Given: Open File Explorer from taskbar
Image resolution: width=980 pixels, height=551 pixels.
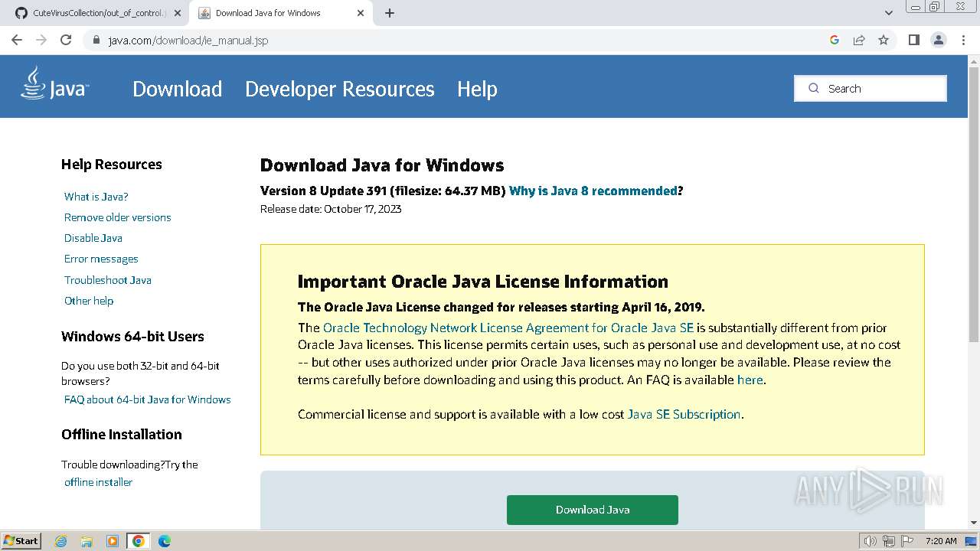Looking at the screenshot, I should coord(87,541).
